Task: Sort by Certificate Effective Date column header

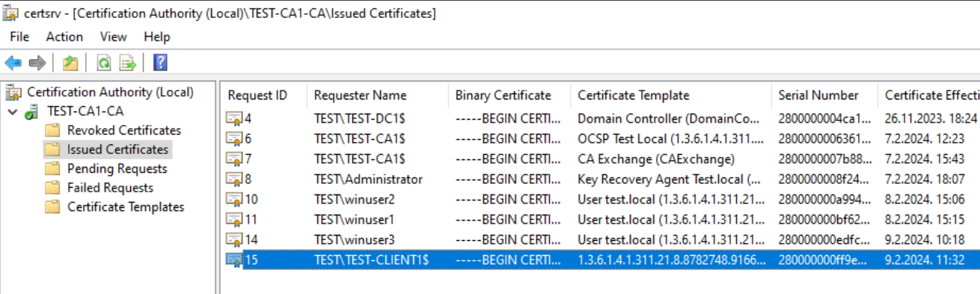Action: point(928,95)
